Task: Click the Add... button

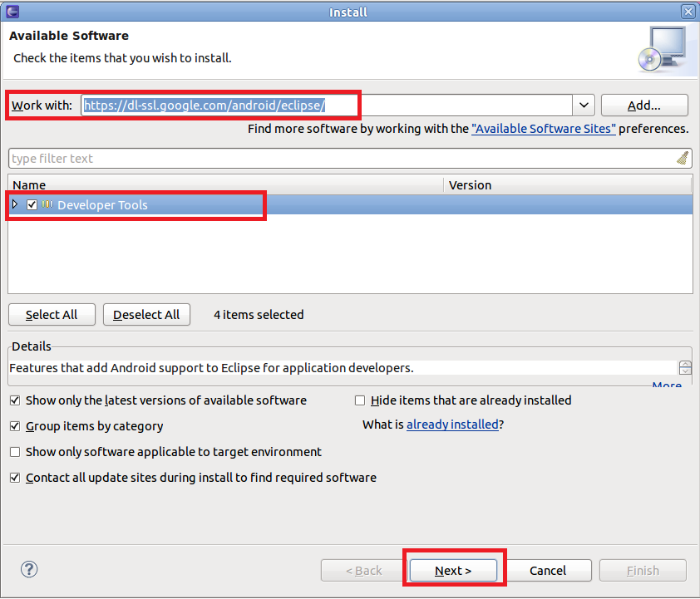Action: pyautogui.click(x=644, y=106)
